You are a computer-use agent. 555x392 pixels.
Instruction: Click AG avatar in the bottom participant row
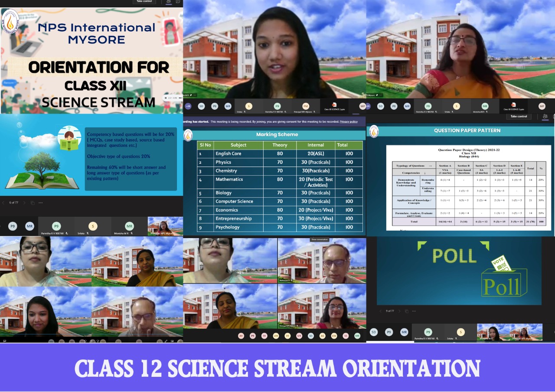coord(322,336)
